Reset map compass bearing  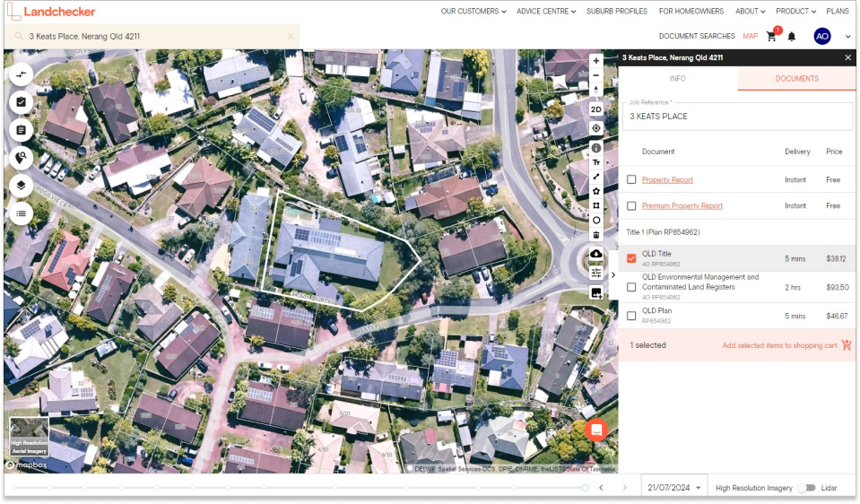point(596,89)
